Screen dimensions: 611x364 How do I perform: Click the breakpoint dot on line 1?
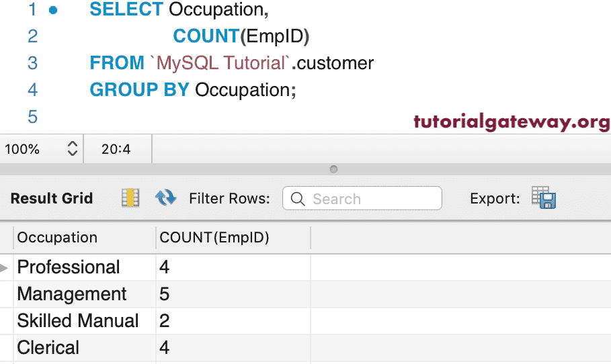click(x=53, y=10)
